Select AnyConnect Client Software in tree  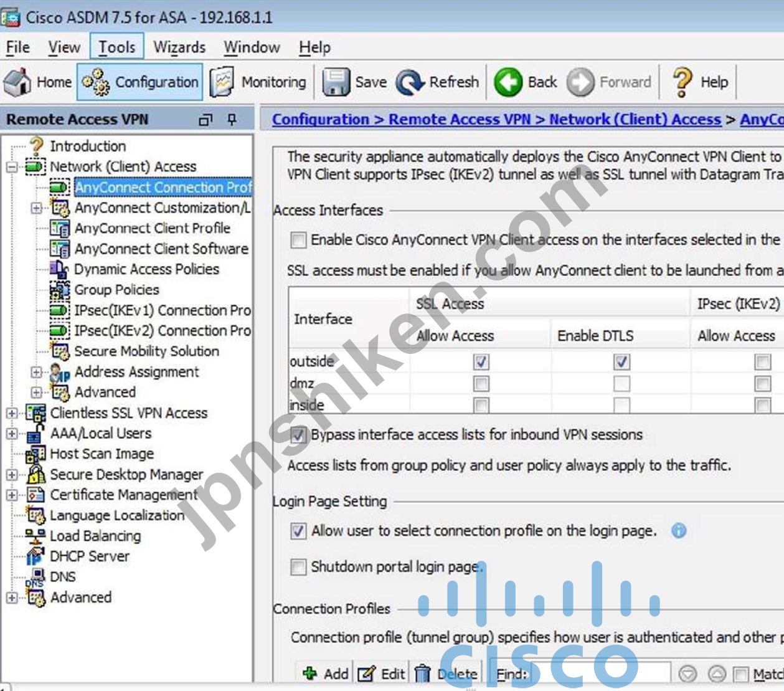[161, 249]
